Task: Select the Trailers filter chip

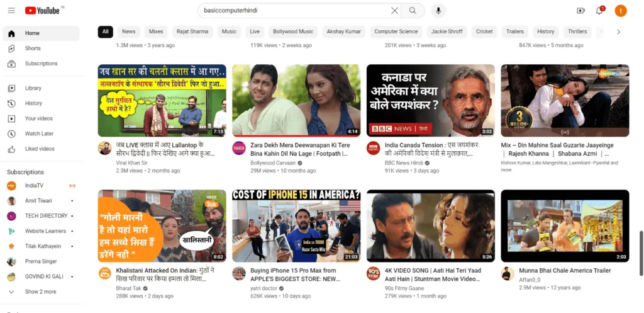Action: (x=515, y=31)
